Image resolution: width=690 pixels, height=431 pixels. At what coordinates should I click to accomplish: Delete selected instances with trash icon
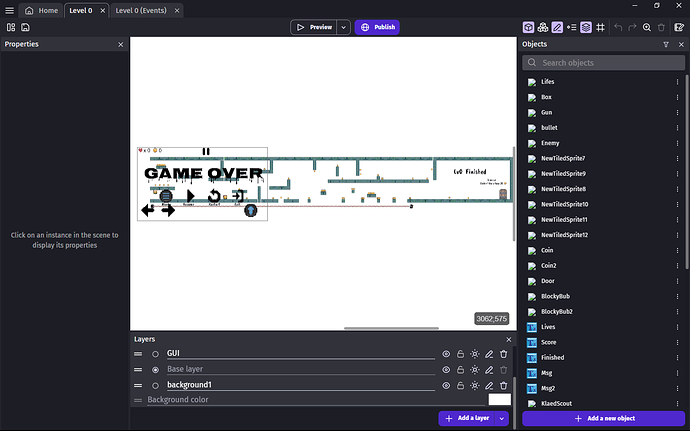pos(661,27)
